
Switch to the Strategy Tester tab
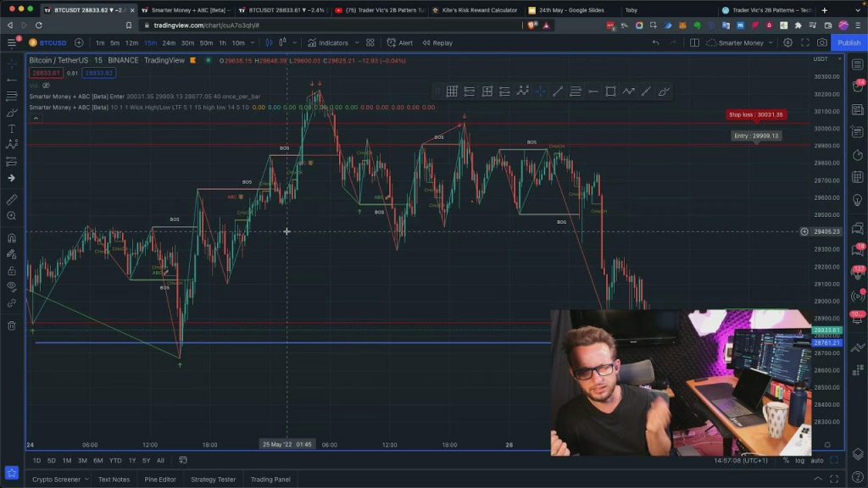214,480
